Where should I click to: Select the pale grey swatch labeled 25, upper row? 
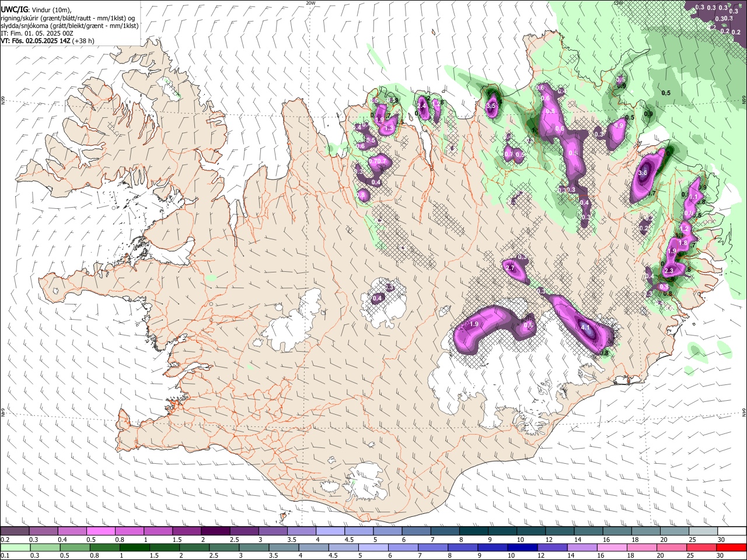[x=702, y=531]
